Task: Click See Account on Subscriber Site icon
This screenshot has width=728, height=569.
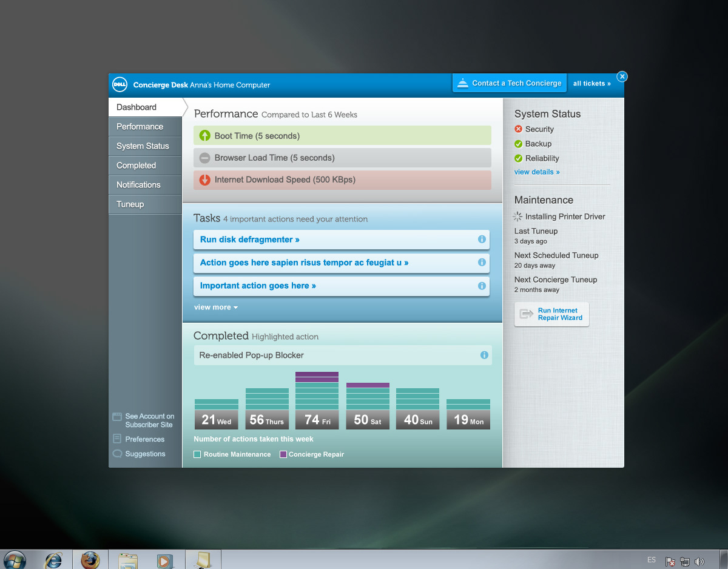Action: (x=117, y=417)
